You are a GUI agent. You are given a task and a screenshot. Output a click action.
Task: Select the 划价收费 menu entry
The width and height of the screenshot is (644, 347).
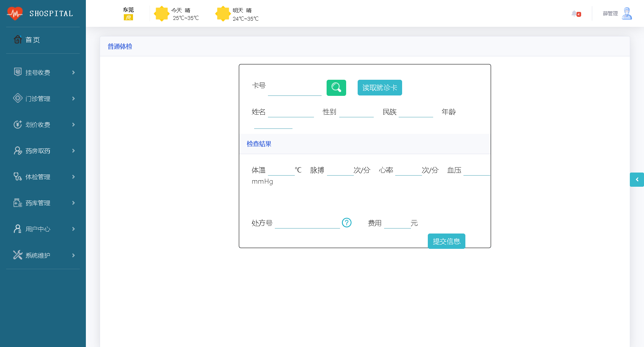[38, 124]
